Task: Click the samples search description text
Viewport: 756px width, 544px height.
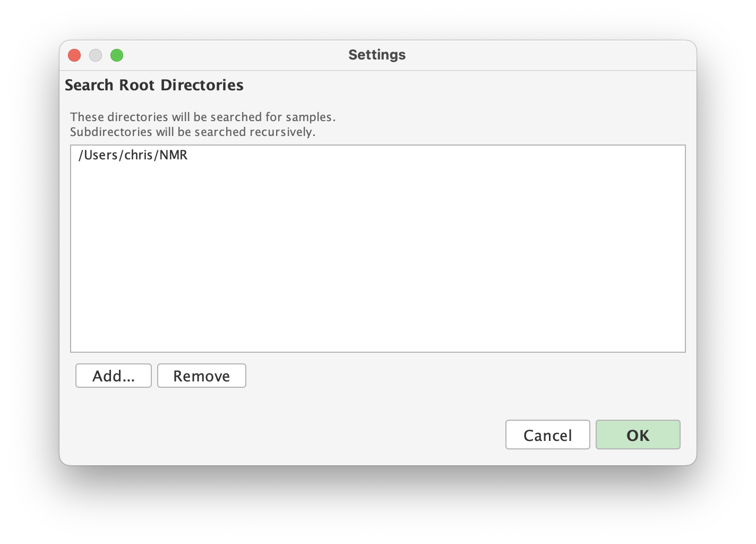Action: coord(203,117)
